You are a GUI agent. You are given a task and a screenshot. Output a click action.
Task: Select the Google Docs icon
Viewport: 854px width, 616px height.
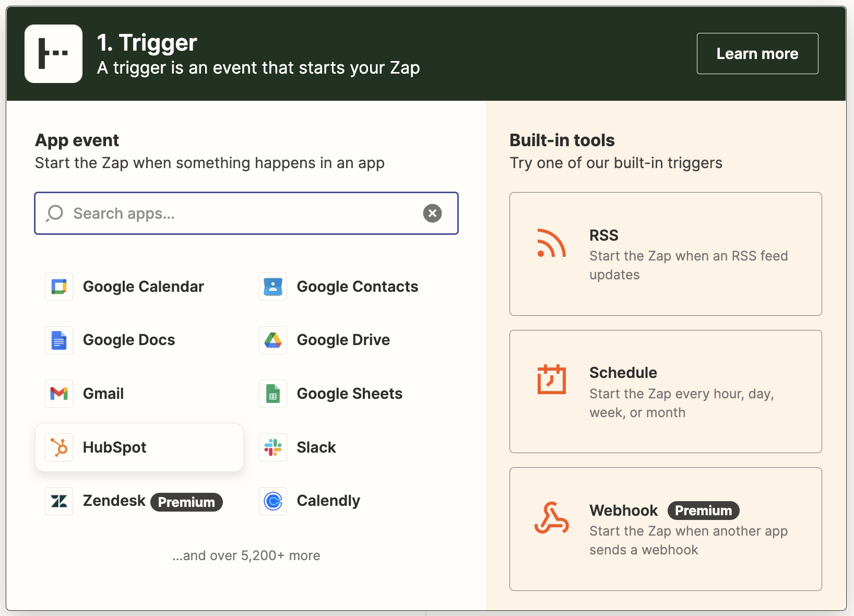59,340
